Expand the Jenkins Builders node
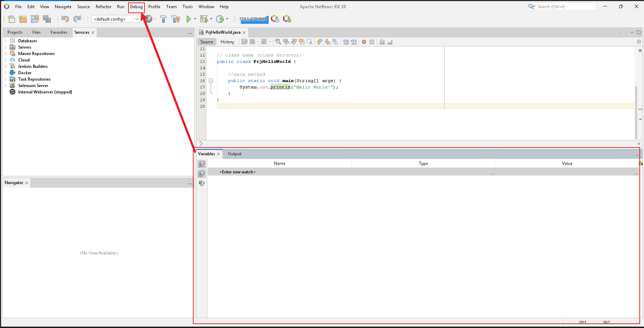This screenshot has height=328, width=644. [5, 66]
